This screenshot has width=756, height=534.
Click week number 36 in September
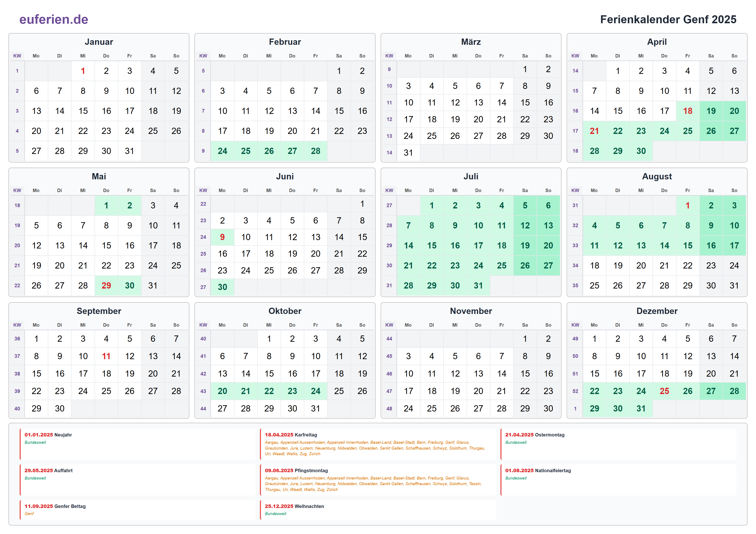pyautogui.click(x=17, y=338)
